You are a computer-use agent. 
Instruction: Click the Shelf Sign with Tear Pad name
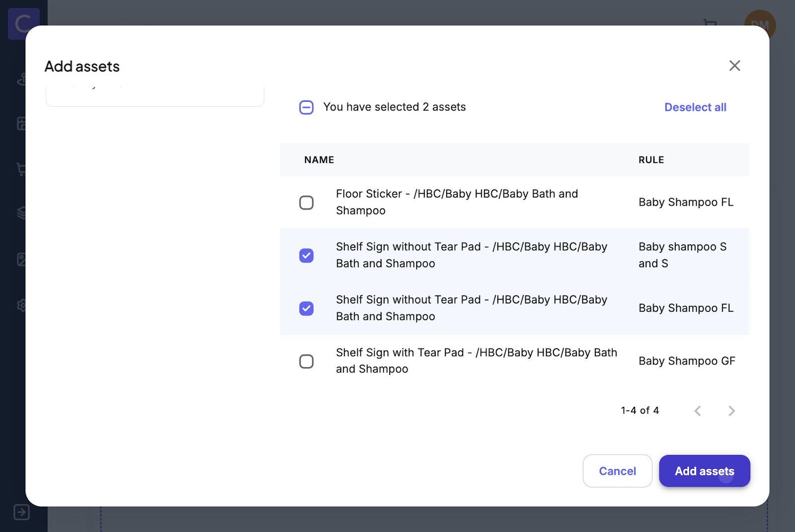(x=477, y=361)
